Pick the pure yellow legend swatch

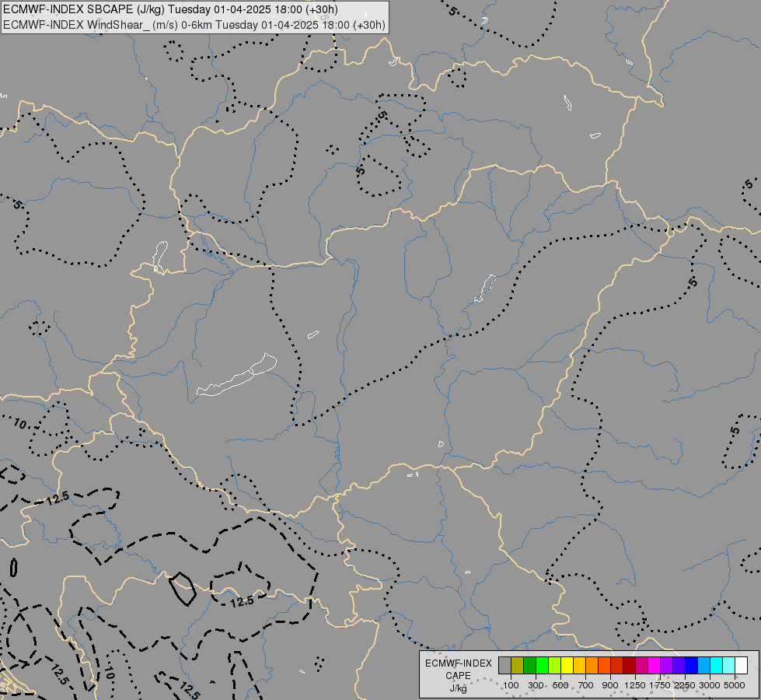tap(567, 665)
